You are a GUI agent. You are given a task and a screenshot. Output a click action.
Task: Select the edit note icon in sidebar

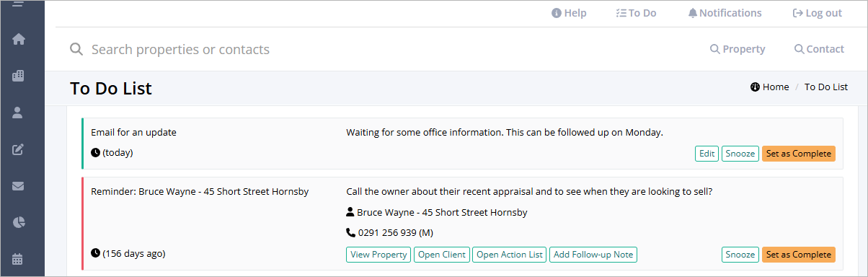pos(19,149)
